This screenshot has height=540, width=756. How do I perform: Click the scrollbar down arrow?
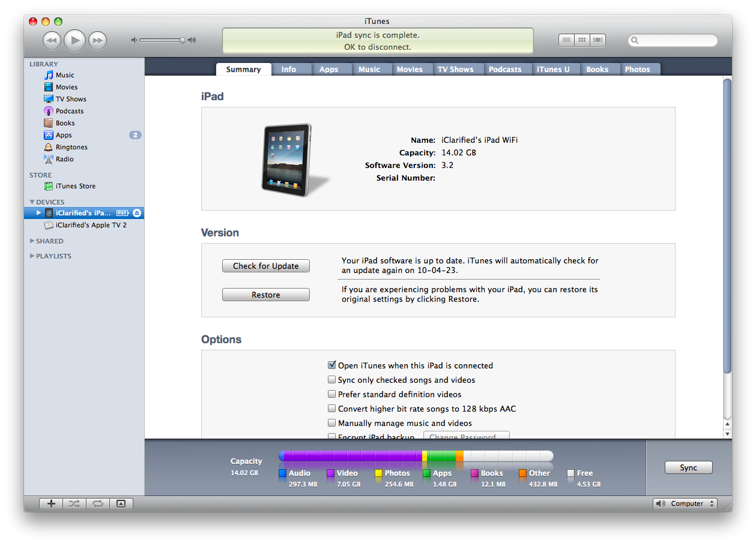pyautogui.click(x=727, y=433)
